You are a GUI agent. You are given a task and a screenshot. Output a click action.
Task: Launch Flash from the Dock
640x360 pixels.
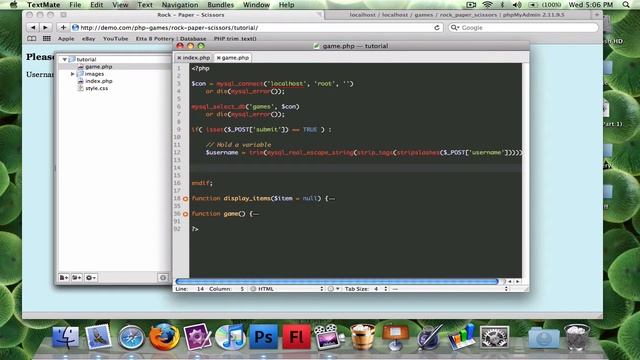point(296,337)
